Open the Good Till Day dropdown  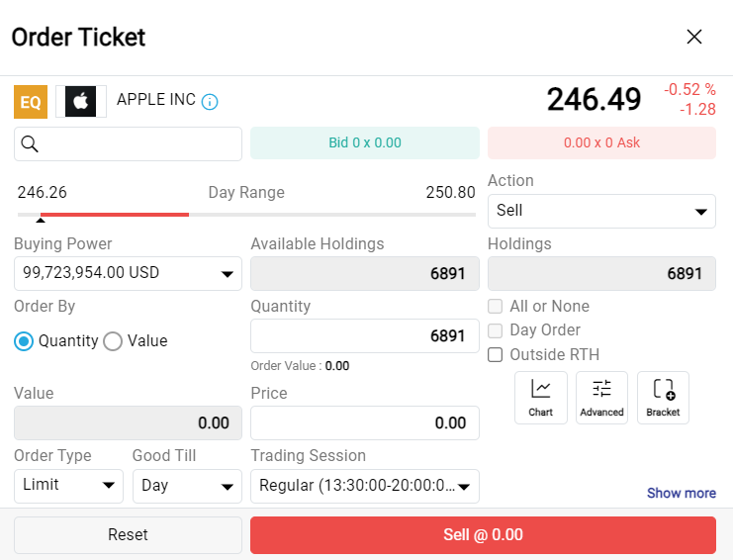[187, 486]
